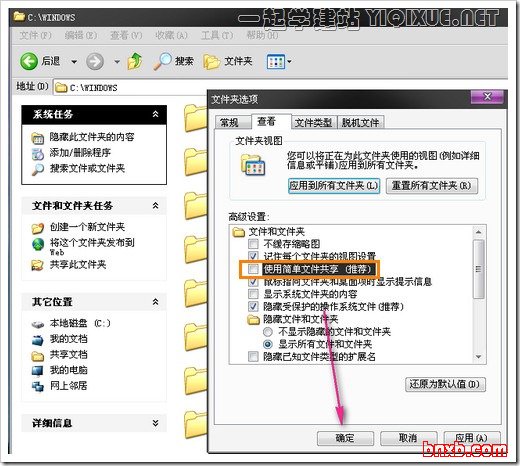Click folder icon beside 创建一个新文件夹
Image resolution: width=520 pixels, height=466 pixels.
[x=38, y=228]
